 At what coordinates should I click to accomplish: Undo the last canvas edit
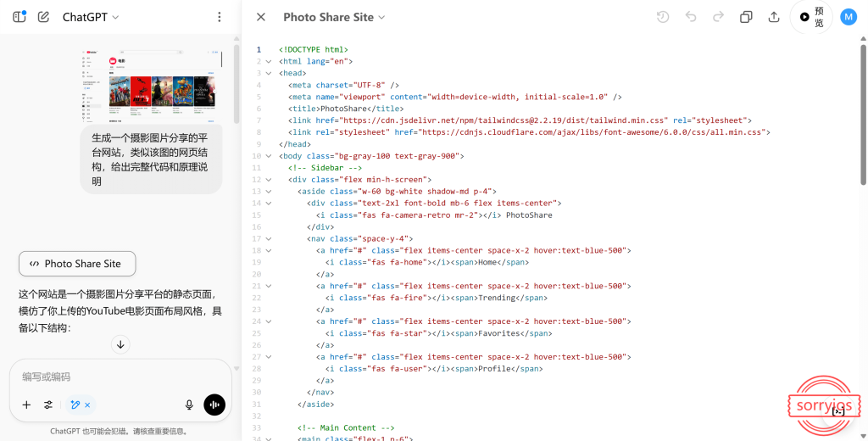pos(691,17)
